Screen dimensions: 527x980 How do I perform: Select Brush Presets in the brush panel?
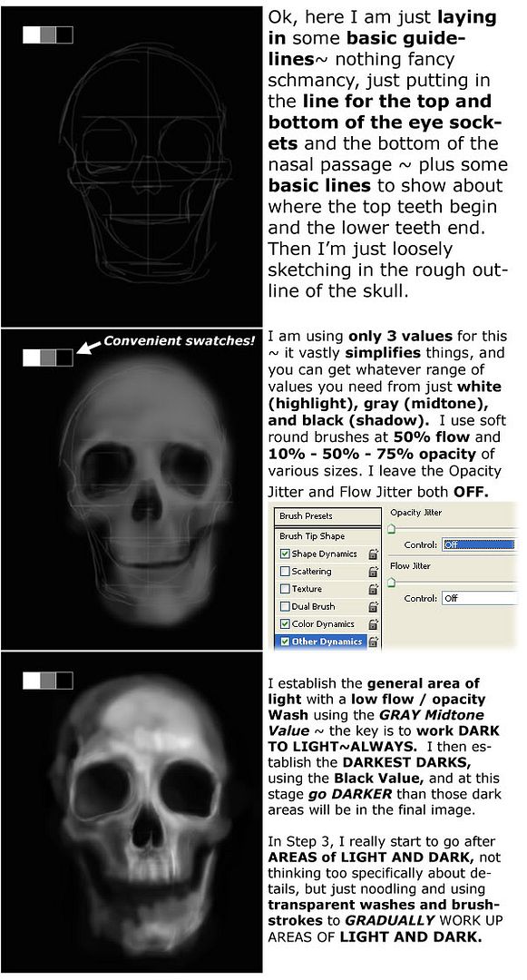coord(327,516)
